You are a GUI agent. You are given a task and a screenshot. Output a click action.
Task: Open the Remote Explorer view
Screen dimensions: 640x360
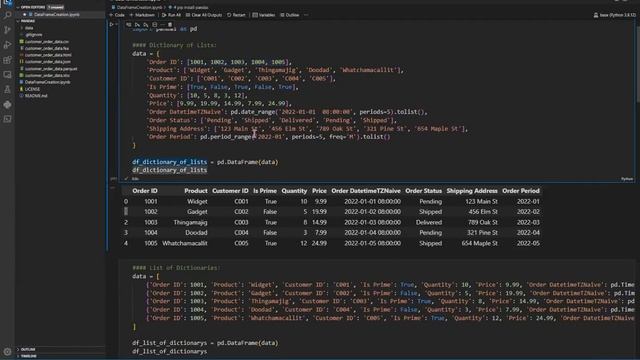(7, 74)
